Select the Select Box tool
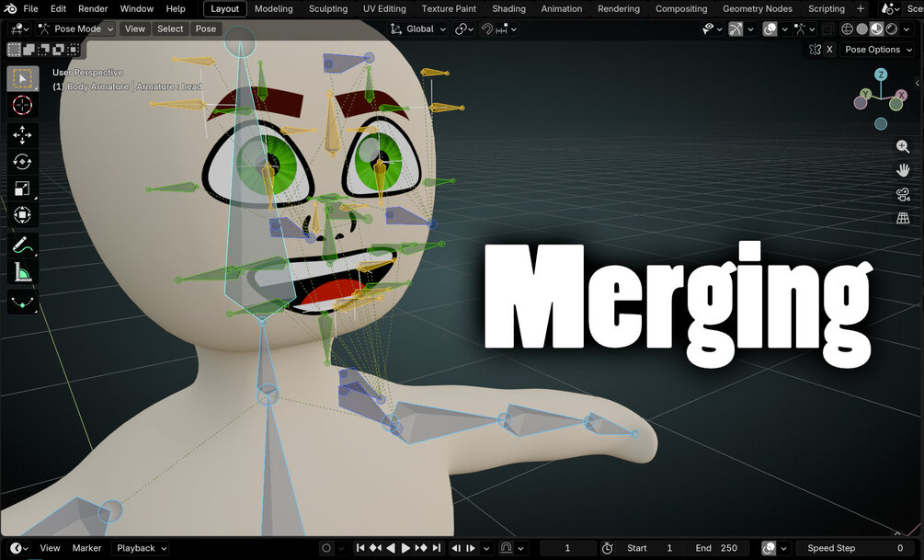The height and width of the screenshot is (560, 924). (x=23, y=79)
